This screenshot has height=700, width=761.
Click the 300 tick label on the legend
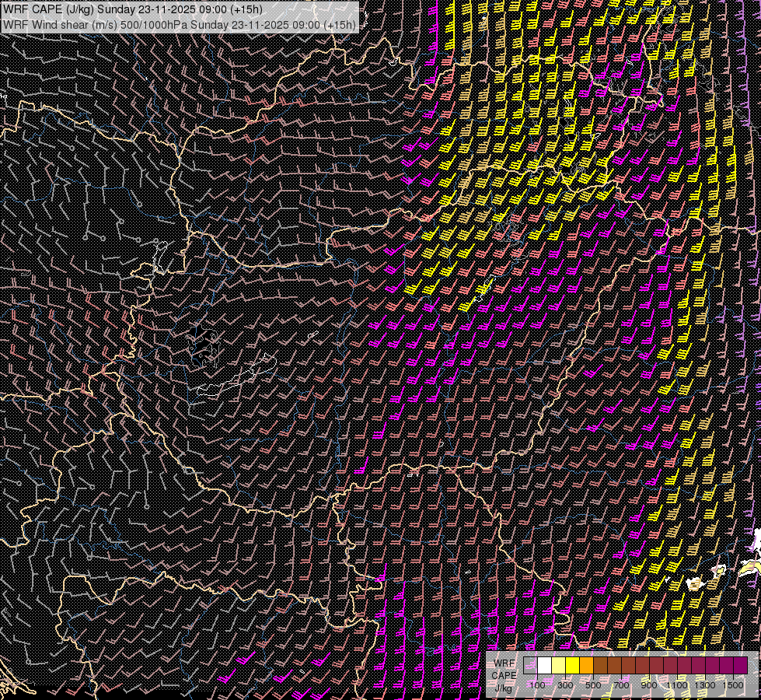(565, 685)
